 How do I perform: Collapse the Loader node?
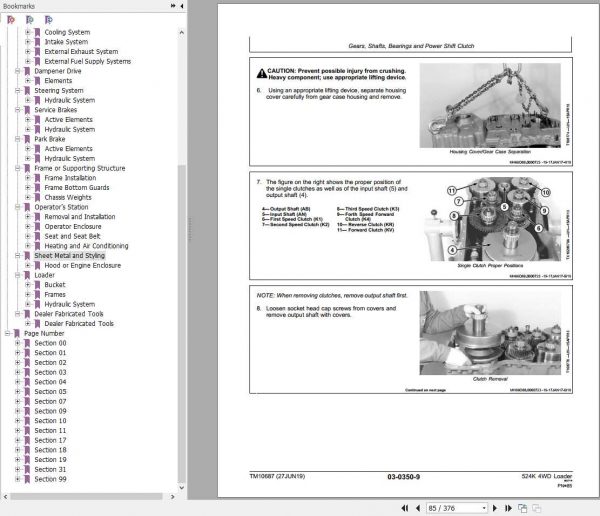tap(18, 275)
